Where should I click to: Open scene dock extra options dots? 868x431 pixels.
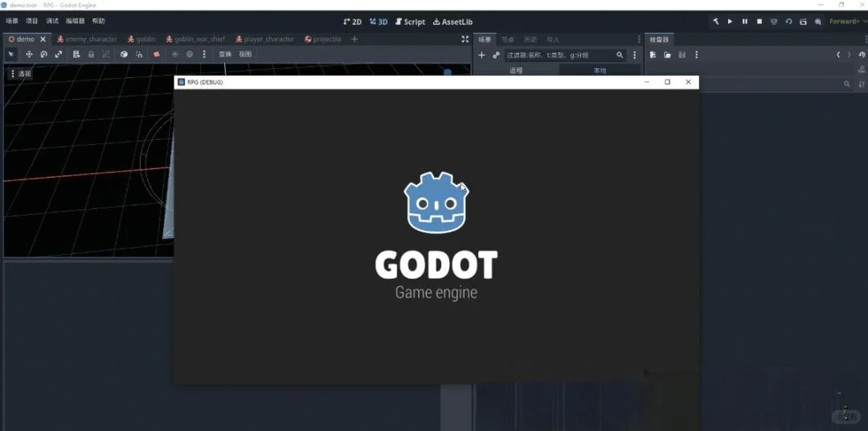click(634, 55)
